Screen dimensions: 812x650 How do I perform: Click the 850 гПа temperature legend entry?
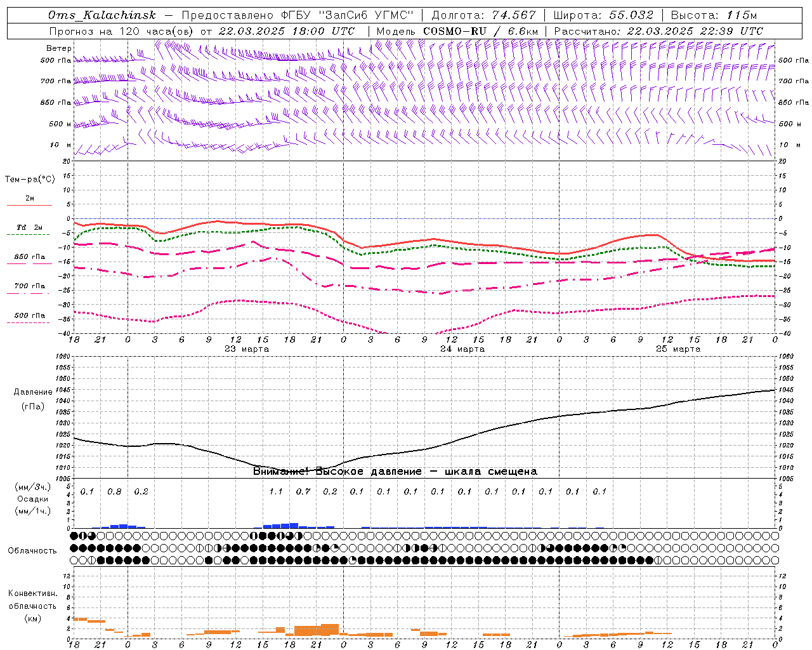coord(30,257)
